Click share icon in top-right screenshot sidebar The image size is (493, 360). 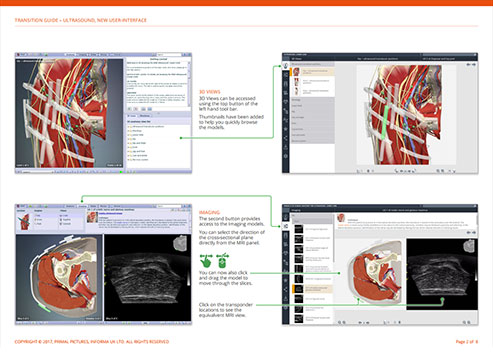pos(286,138)
